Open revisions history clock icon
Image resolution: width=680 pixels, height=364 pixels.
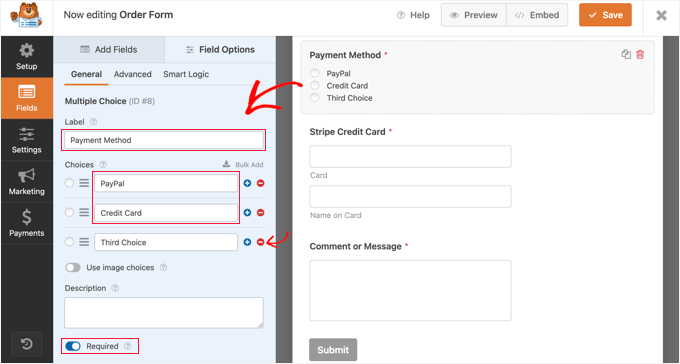pyautogui.click(x=27, y=344)
